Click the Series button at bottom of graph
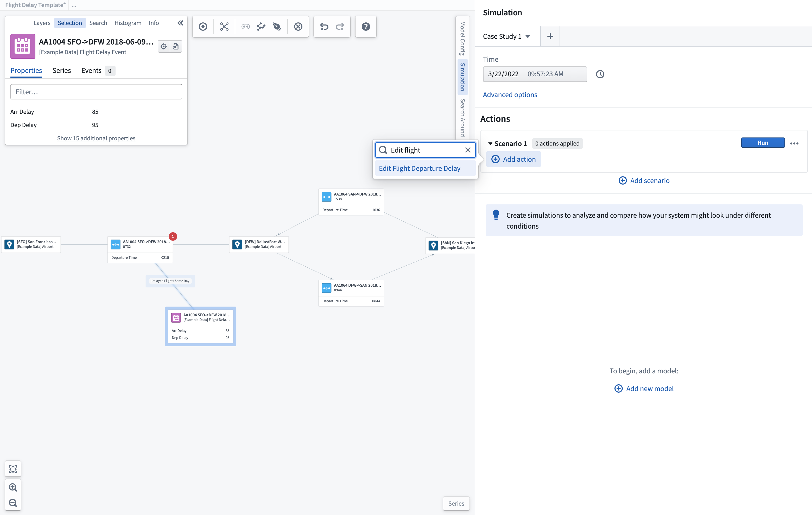The image size is (812, 515). pos(456,504)
